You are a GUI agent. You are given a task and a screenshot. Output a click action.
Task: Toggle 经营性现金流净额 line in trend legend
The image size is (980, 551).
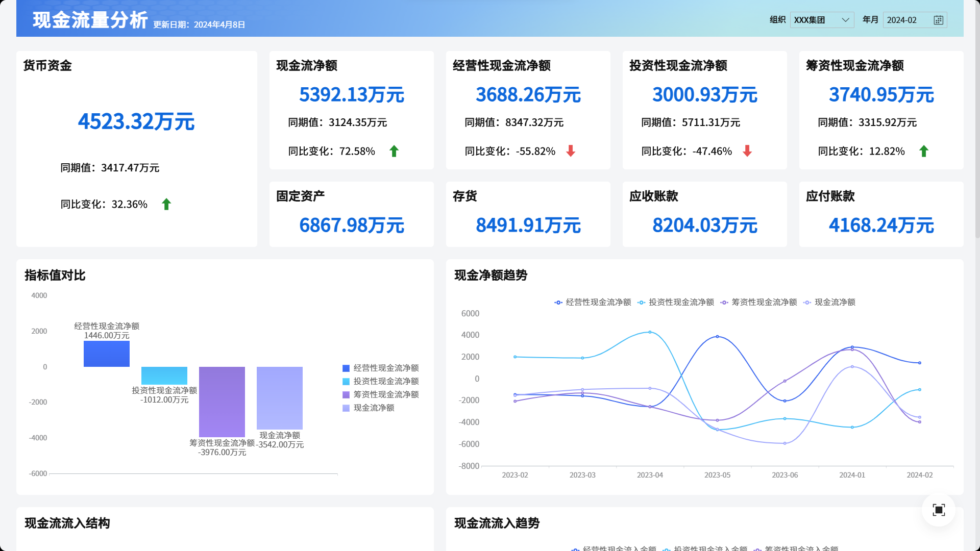(592, 303)
